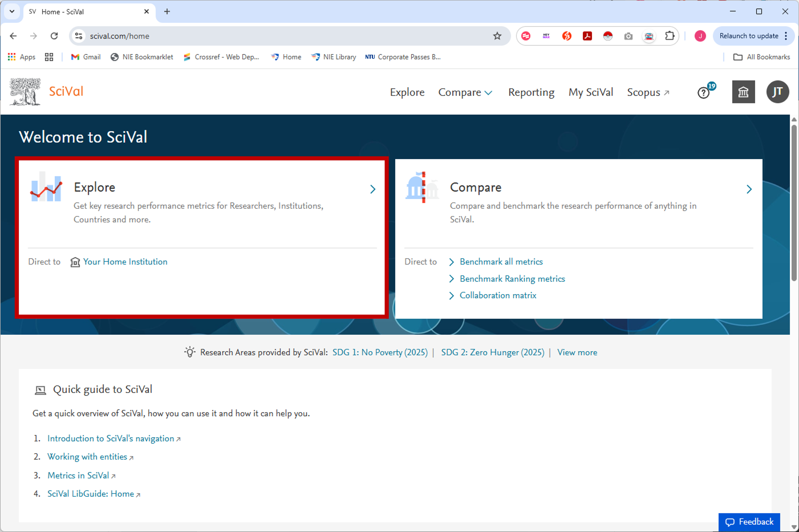Image resolution: width=799 pixels, height=532 pixels.
Task: Open the JT profile avatar menu
Action: coord(778,92)
